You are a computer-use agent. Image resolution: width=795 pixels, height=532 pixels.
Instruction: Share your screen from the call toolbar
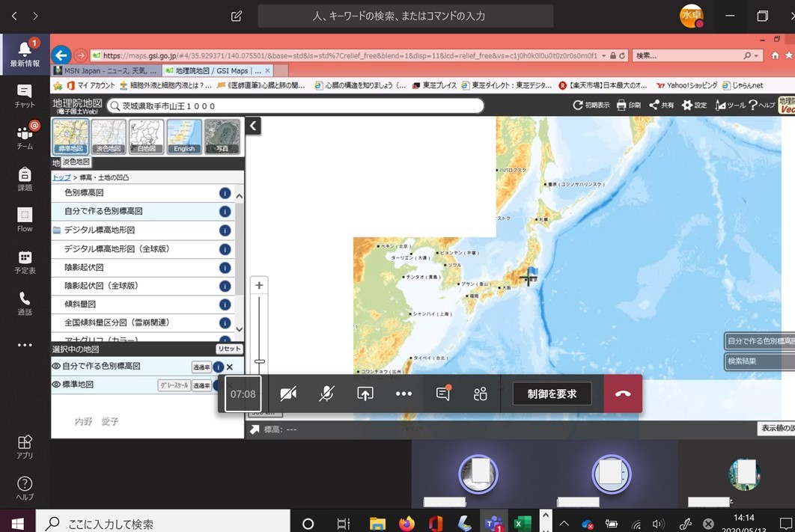coord(365,394)
